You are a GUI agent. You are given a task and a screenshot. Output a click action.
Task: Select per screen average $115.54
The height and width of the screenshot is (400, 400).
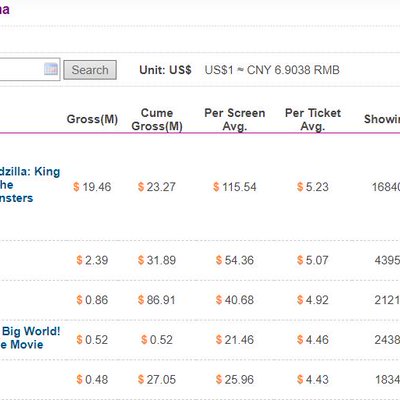click(235, 187)
